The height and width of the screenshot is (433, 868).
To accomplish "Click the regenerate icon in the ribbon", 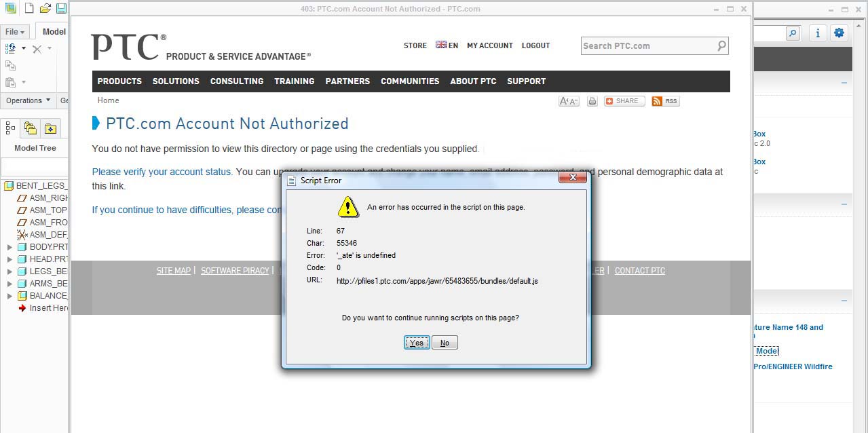I will [10, 48].
